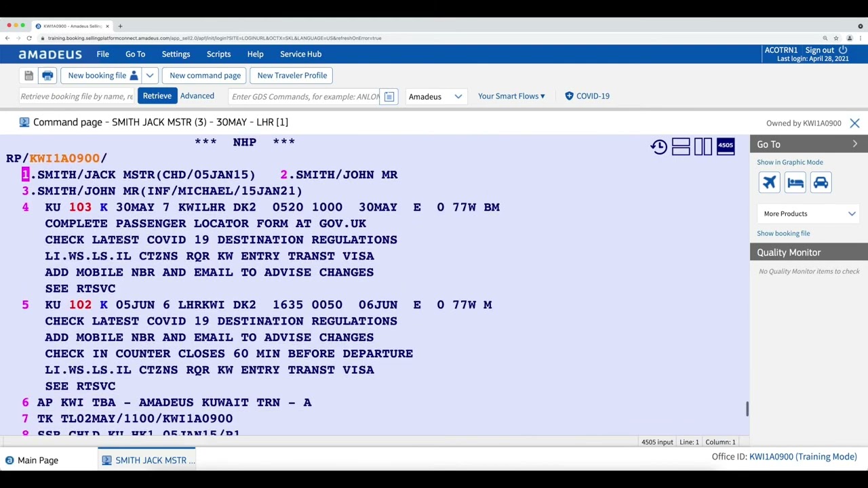Click the Quality Monitor header
Image resolution: width=868 pixels, height=488 pixels.
pyautogui.click(x=809, y=252)
